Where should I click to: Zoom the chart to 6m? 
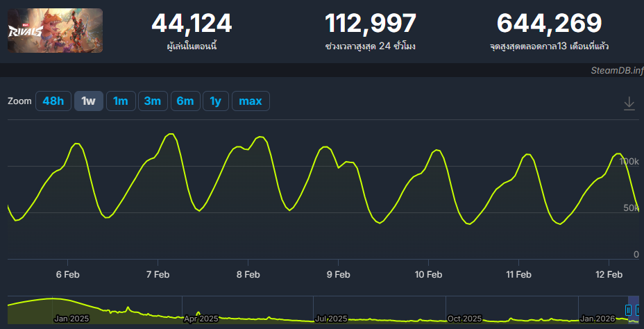coord(185,101)
